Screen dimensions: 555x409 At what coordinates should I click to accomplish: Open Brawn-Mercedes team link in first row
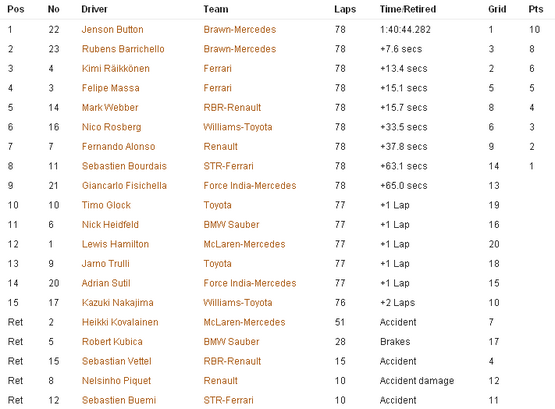(x=240, y=29)
